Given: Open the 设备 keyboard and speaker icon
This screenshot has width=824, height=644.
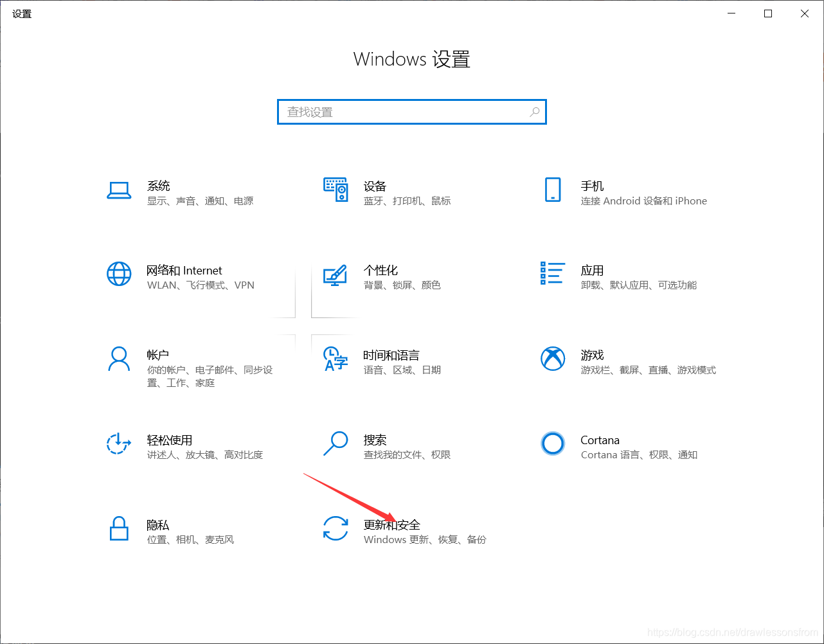Looking at the screenshot, I should click(x=336, y=190).
